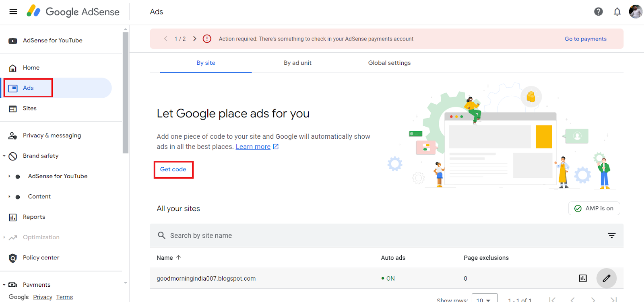Click the red alert warning icon

tap(207, 39)
